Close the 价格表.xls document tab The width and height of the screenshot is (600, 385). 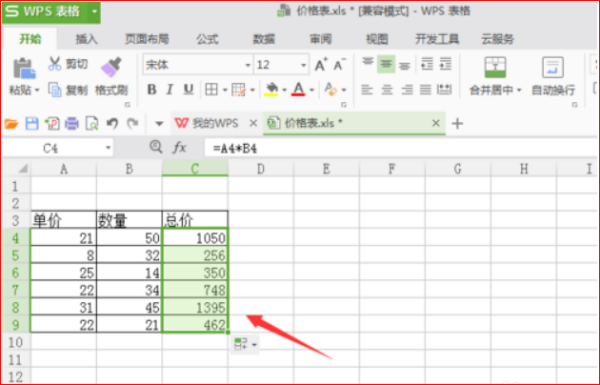coord(435,123)
